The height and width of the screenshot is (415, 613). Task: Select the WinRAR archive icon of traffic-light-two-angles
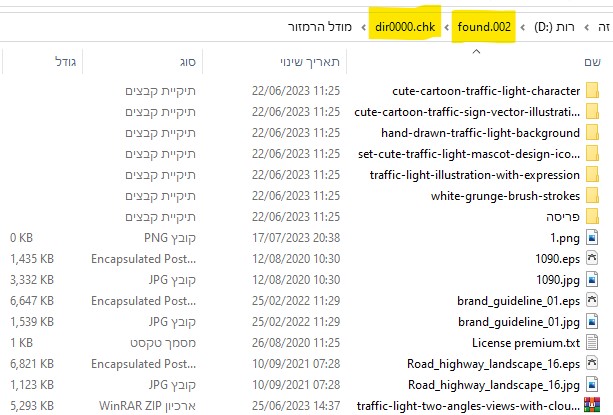592,405
